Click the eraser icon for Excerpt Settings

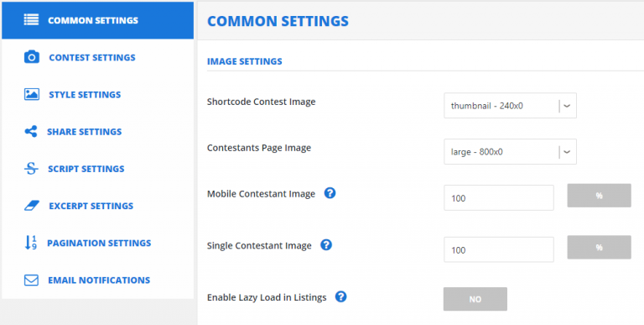tap(32, 206)
